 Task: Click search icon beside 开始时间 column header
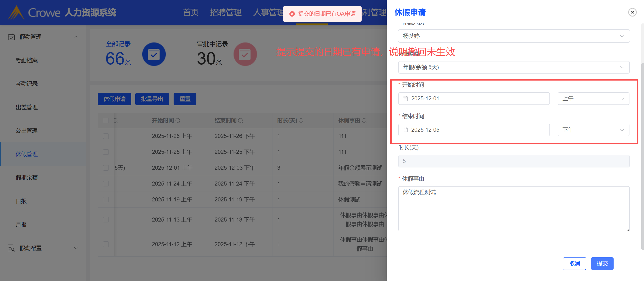[178, 121]
